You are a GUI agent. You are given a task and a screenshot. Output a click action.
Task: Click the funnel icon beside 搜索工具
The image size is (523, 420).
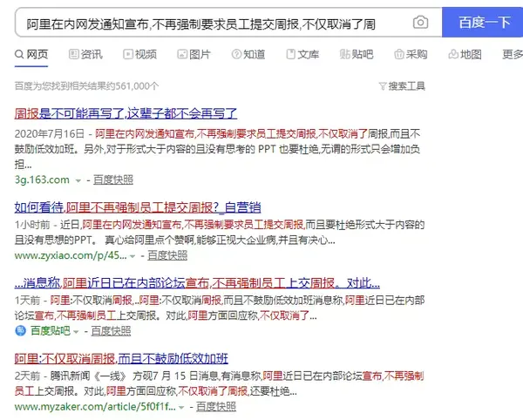pyautogui.click(x=383, y=86)
